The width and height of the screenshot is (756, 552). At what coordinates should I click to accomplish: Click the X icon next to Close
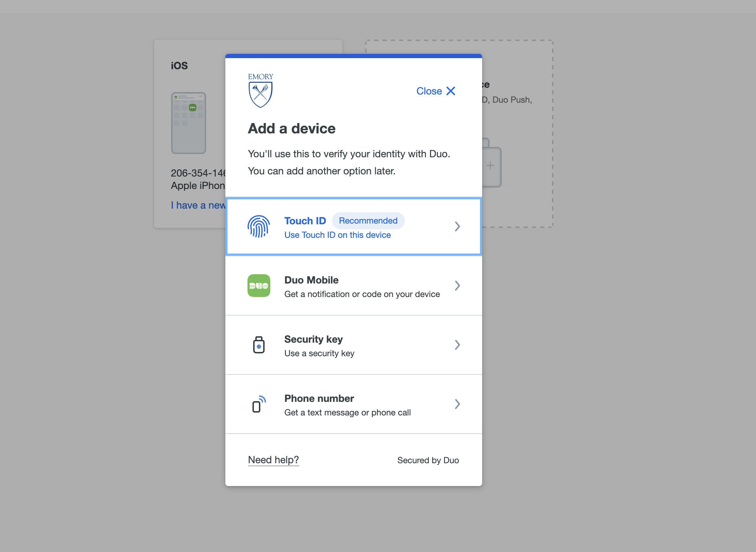click(451, 91)
